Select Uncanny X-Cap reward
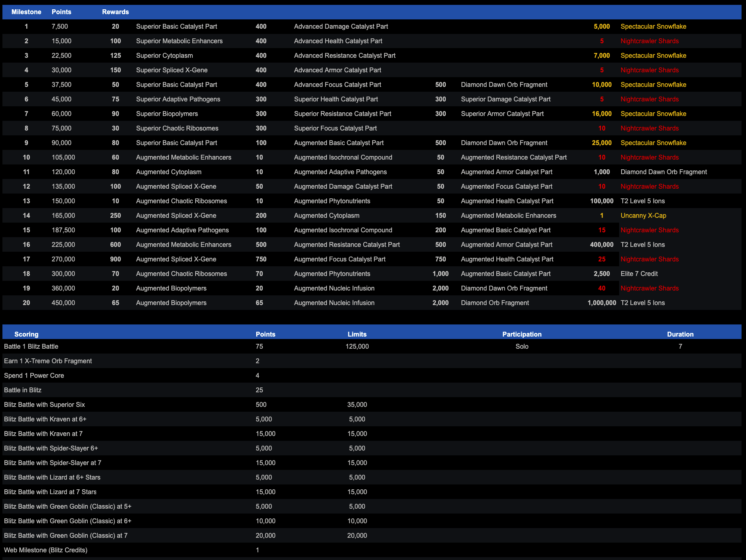 coord(643,215)
